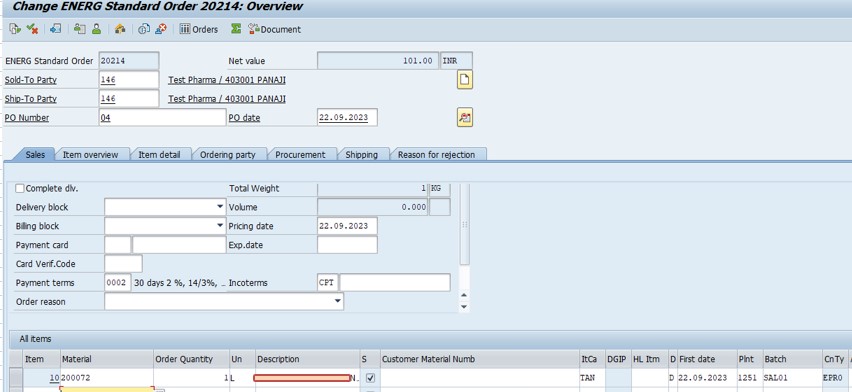Viewport: 852px width, 392px height.
Task: Click material cell 200072
Action: click(106, 377)
